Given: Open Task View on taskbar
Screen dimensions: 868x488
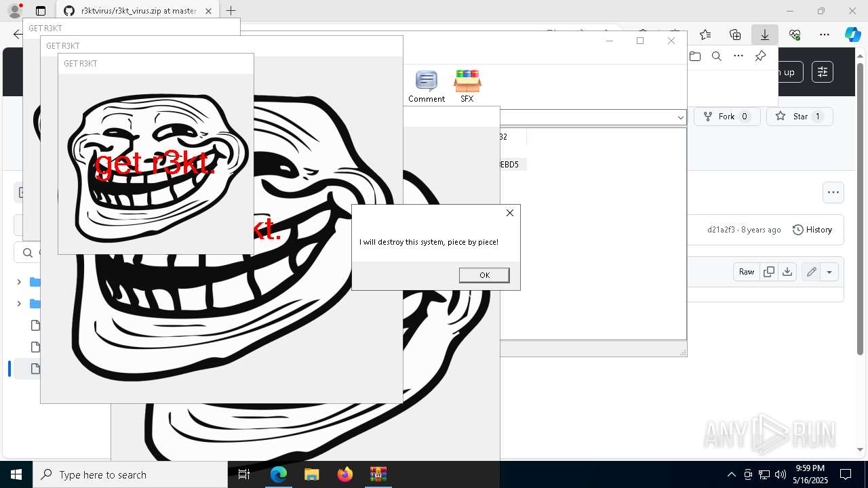Looking at the screenshot, I should [x=245, y=474].
